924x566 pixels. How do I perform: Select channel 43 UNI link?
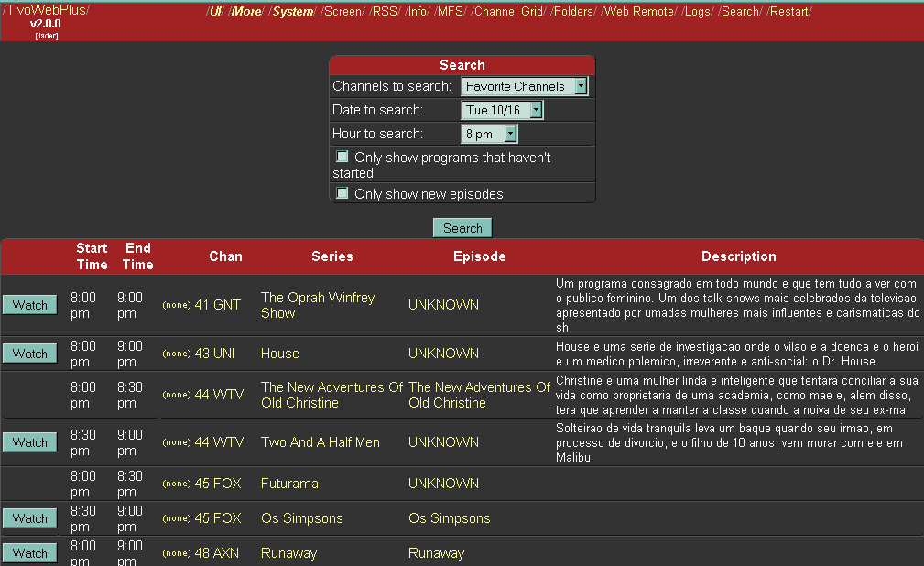[214, 354]
